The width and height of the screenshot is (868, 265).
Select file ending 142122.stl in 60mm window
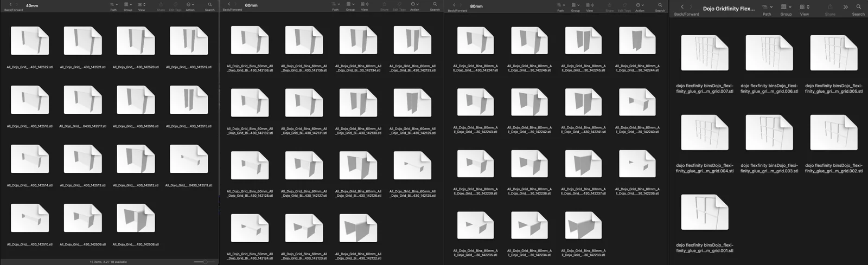[x=359, y=228]
